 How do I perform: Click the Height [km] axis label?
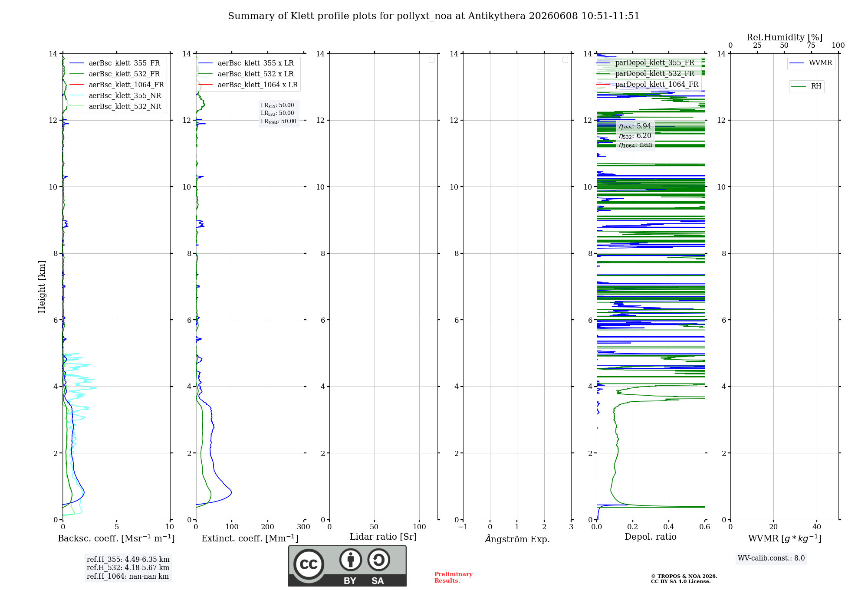(42, 286)
